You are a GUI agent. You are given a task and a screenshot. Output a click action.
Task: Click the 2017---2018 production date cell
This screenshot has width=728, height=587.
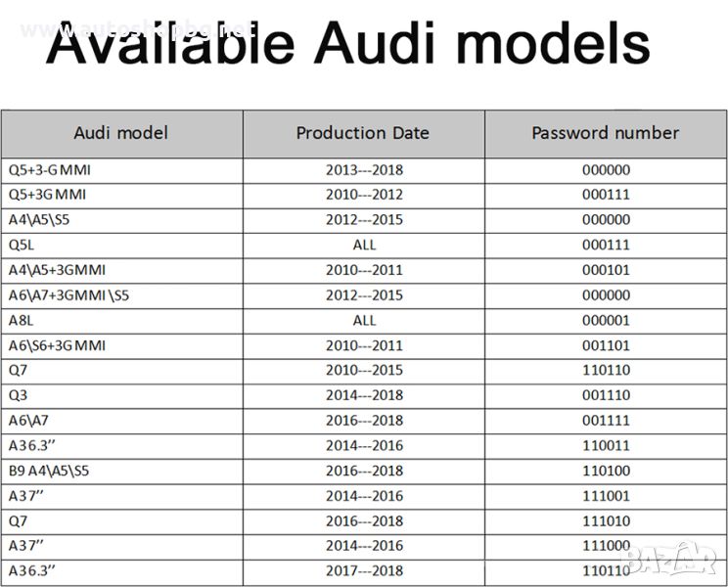point(364,571)
